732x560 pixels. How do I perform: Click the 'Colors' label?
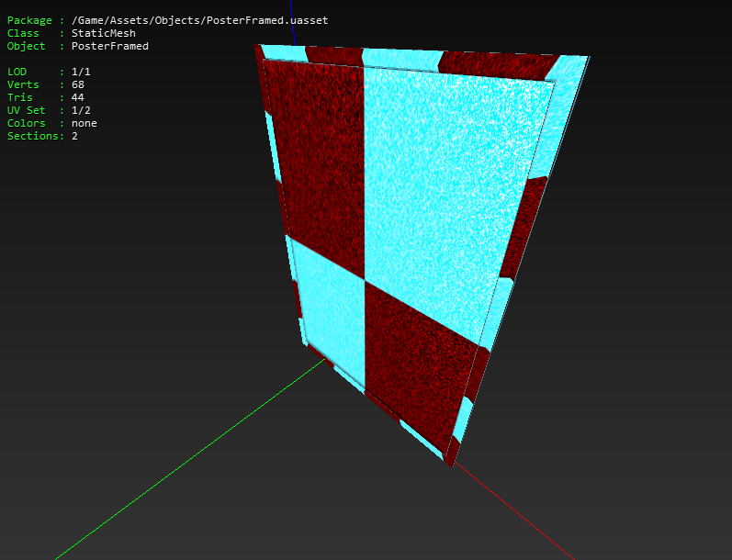click(26, 123)
